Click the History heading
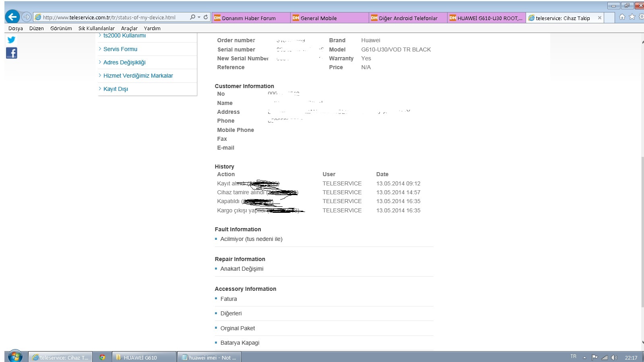This screenshot has width=644, height=362. [224, 167]
